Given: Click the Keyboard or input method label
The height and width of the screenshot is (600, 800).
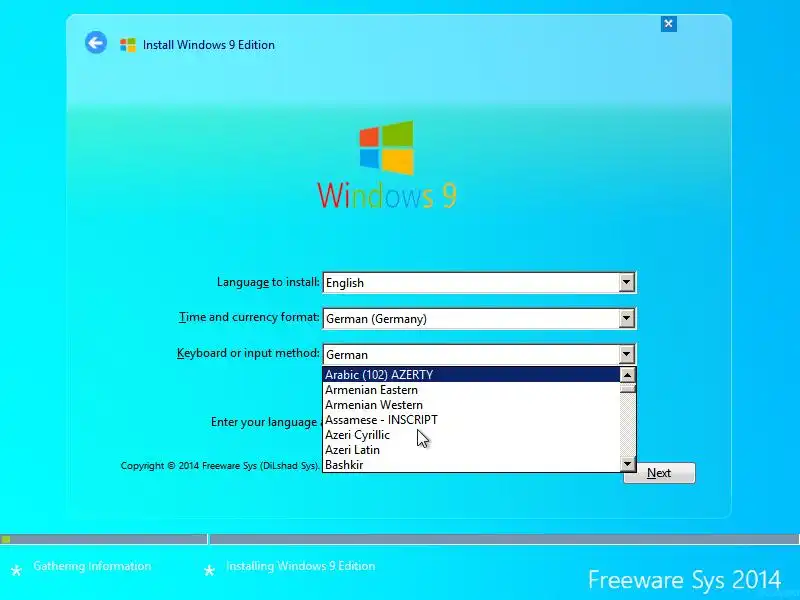Looking at the screenshot, I should click(248, 353).
